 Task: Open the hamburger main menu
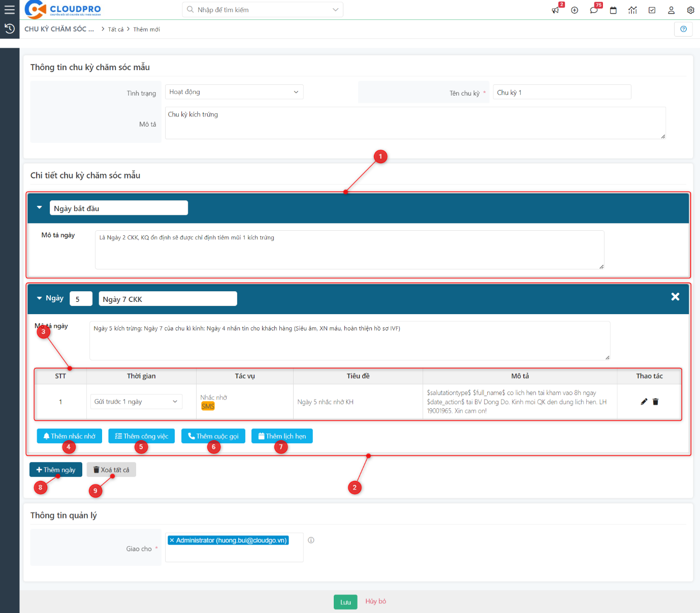click(x=9, y=10)
